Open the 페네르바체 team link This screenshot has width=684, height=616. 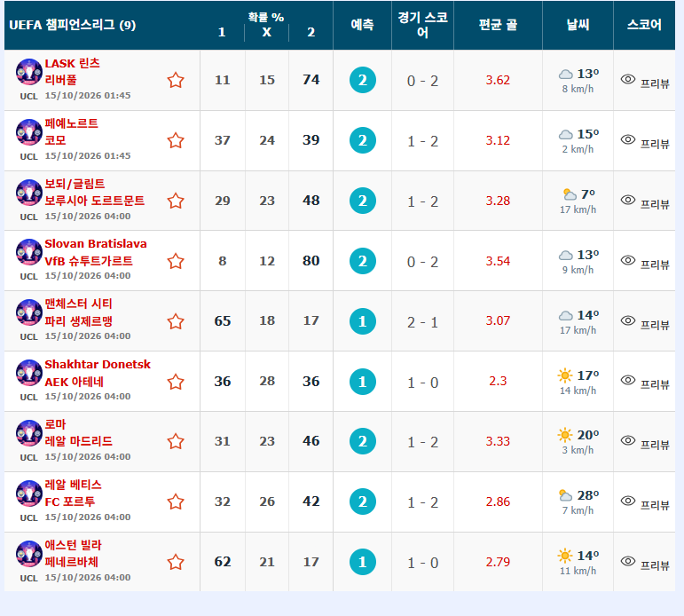(72, 562)
